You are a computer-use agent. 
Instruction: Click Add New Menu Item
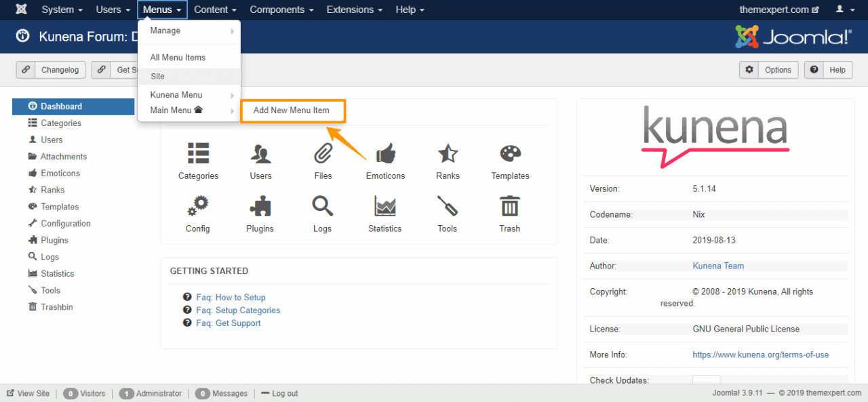tap(293, 110)
